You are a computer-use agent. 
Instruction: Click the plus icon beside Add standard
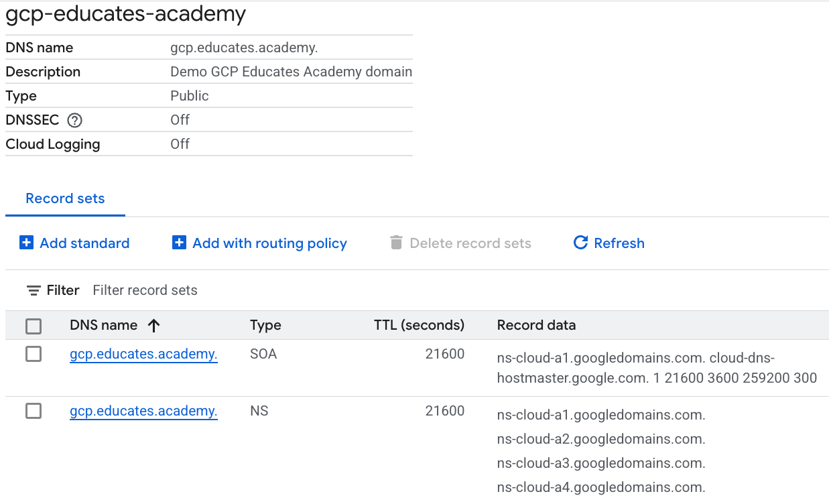click(26, 243)
